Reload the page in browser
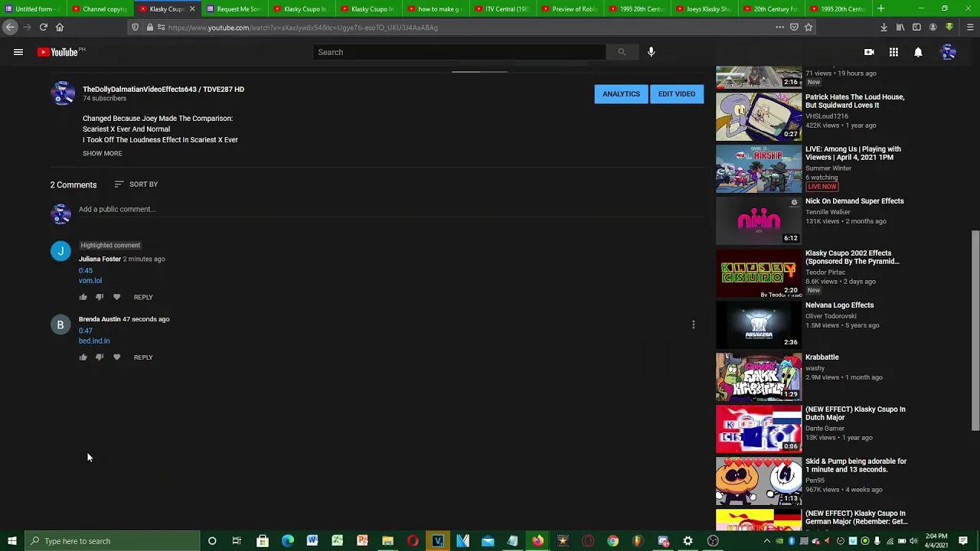The image size is (980, 551). 44,27
